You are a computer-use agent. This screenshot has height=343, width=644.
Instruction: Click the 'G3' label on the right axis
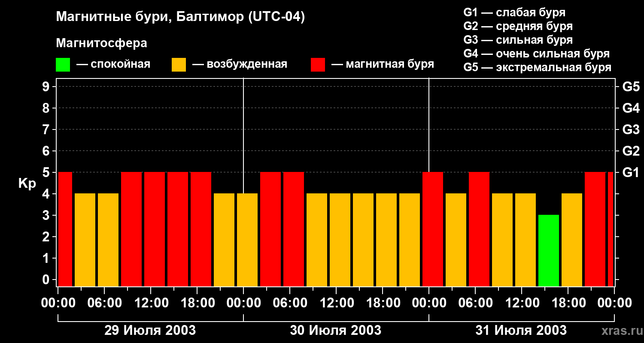point(631,129)
